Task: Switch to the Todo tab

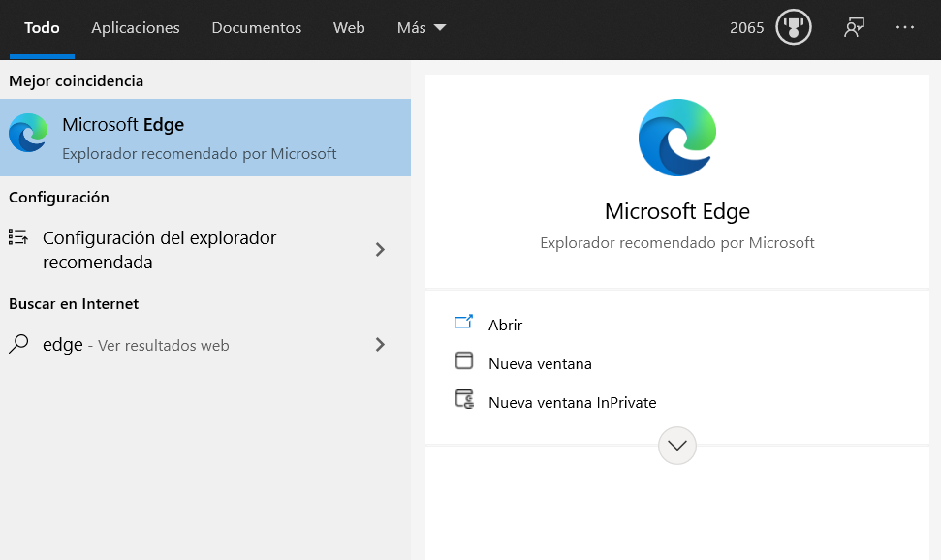Action: pyautogui.click(x=42, y=27)
